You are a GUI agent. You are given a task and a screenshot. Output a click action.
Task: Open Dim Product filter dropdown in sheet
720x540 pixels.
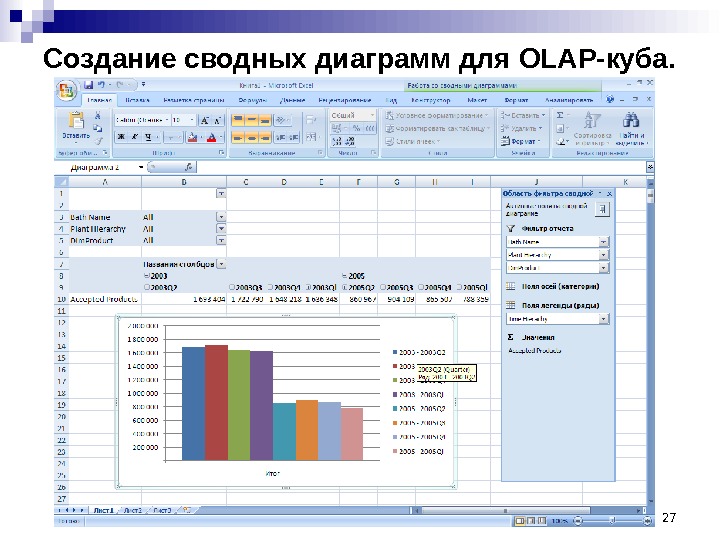[221, 240]
